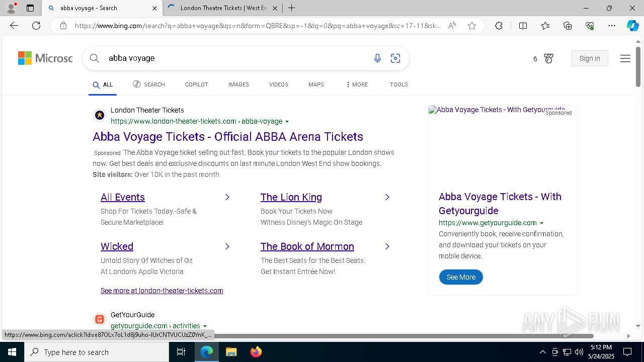644x362 pixels.
Task: Search using an image icon
Action: [x=395, y=58]
